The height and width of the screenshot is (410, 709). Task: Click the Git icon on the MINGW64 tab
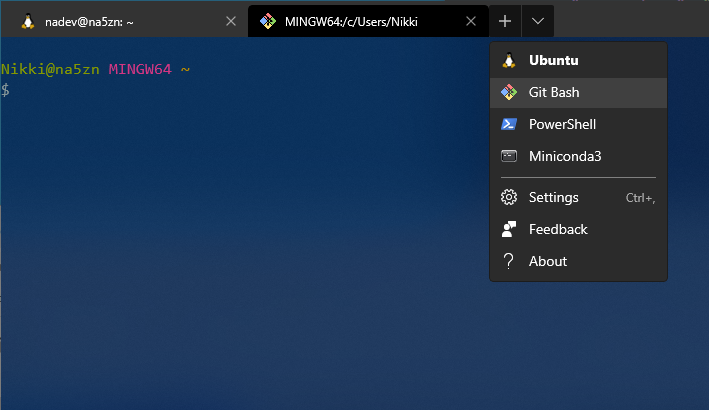268,21
